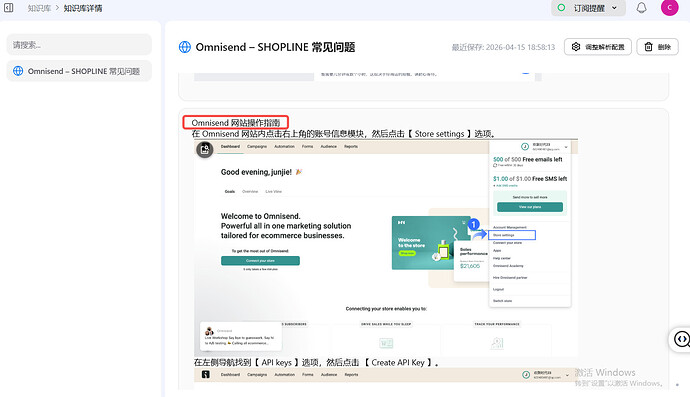The image size is (690, 397).
Task: Click the heading Omnisend 网站操作指南
Action: pos(235,122)
